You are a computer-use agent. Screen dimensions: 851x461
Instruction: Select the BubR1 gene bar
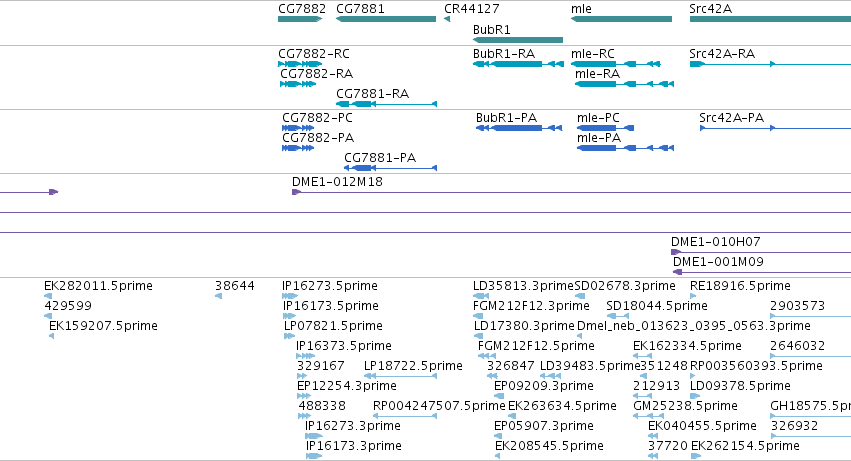518,40
